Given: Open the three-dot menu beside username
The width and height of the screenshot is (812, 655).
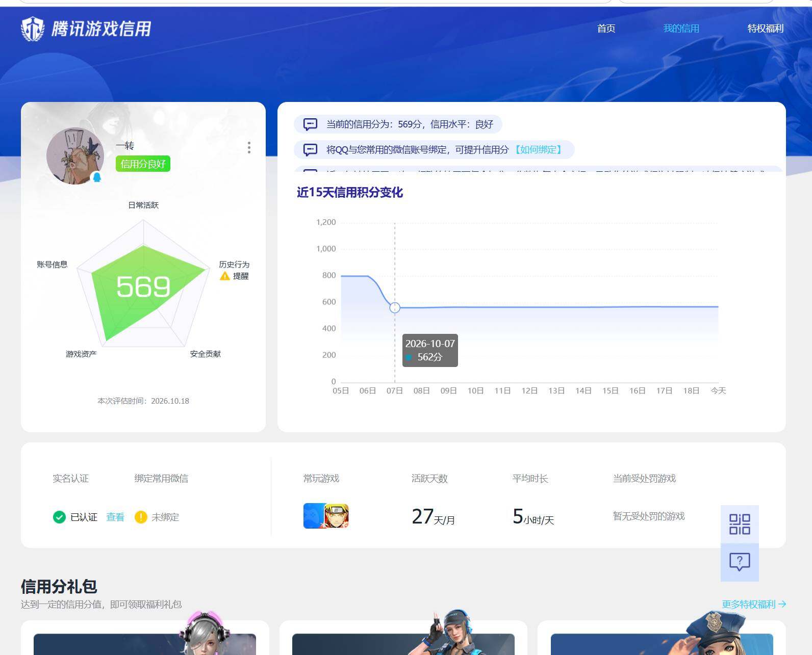Looking at the screenshot, I should (249, 148).
